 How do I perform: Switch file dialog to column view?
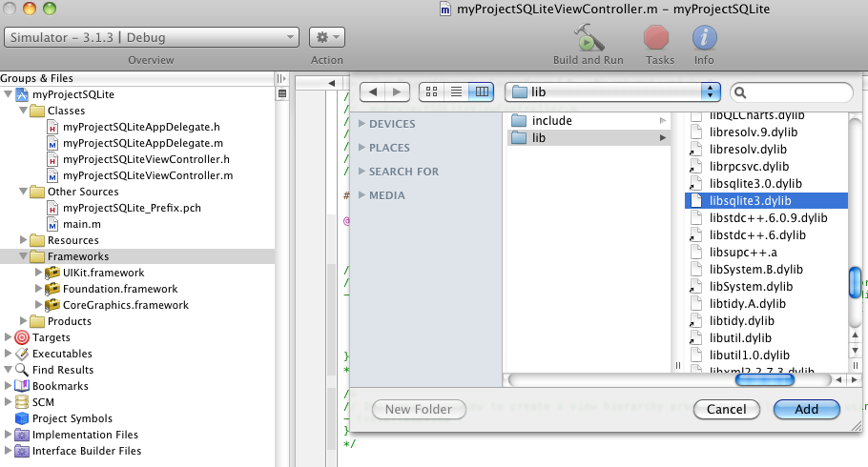pos(482,91)
